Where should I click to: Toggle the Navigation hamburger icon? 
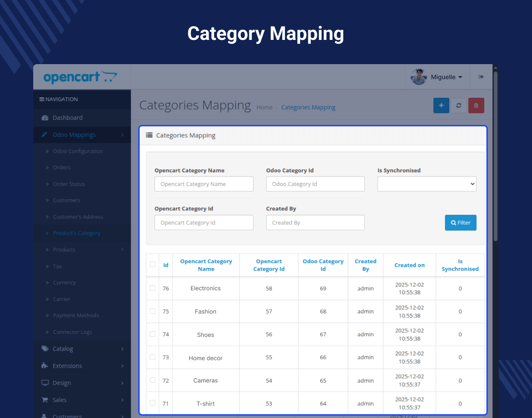[x=42, y=99]
